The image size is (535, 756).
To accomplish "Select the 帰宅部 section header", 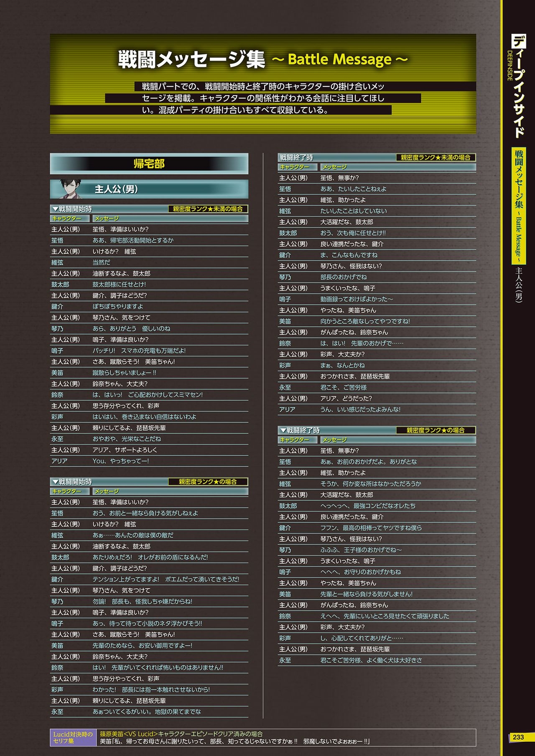I will click(x=149, y=163).
